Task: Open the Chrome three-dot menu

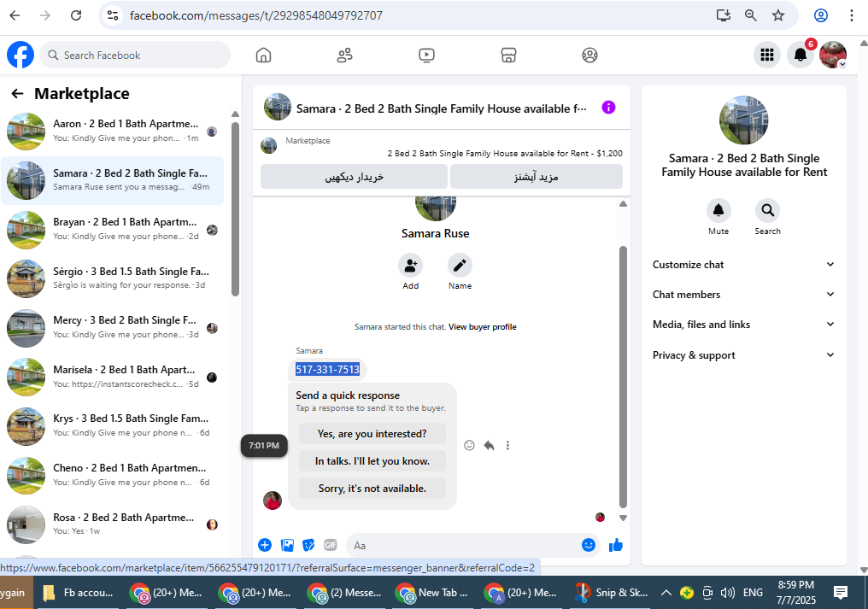Action: pyautogui.click(x=852, y=15)
